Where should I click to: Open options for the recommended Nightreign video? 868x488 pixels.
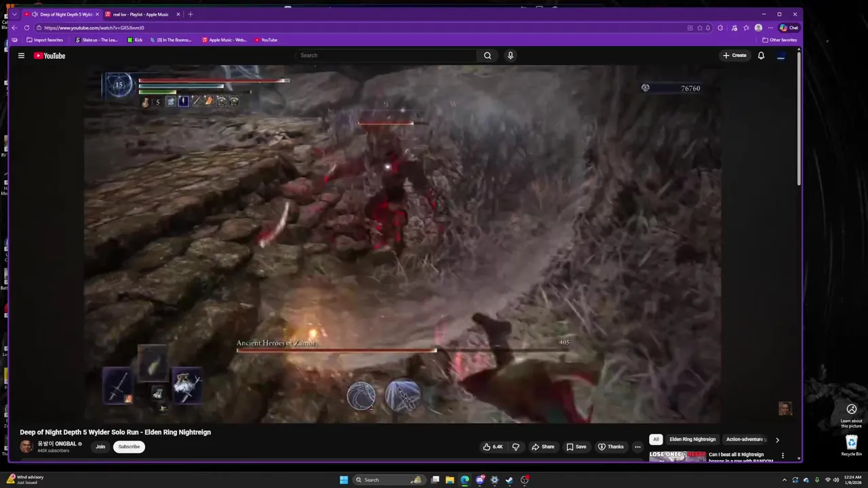tap(783, 455)
